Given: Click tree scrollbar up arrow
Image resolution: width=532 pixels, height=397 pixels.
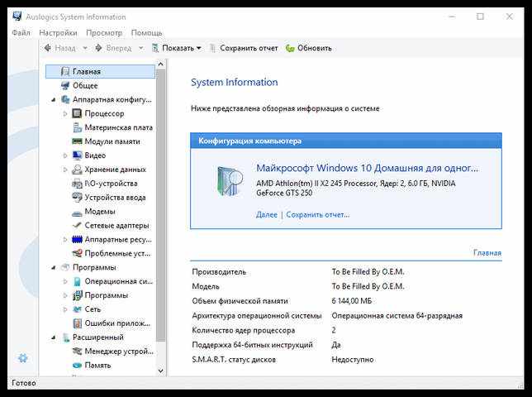Looking at the screenshot, I should click(161, 64).
